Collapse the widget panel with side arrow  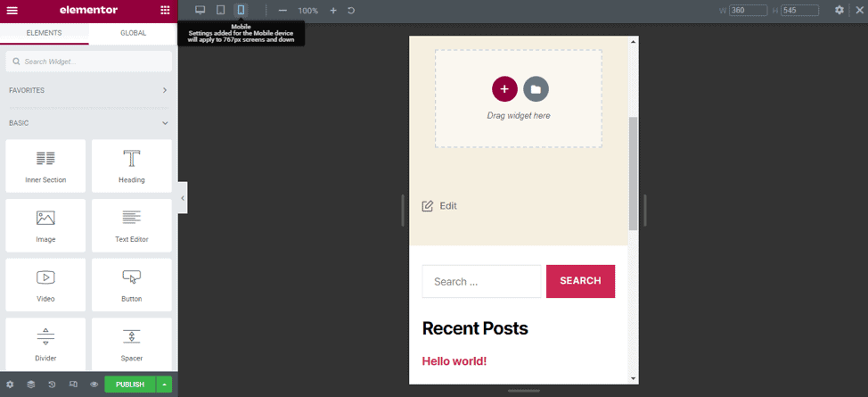(183, 198)
